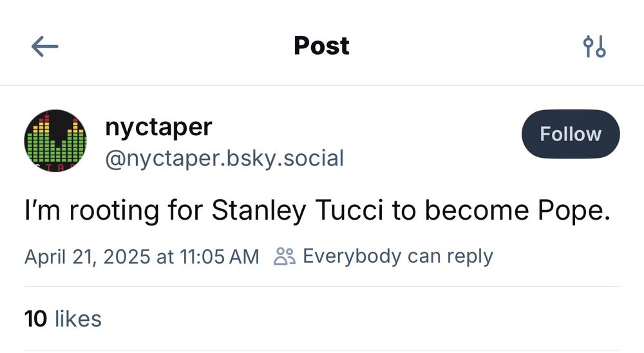Tap the Post header title
Screen dimensions: 644x353
pyautogui.click(x=321, y=46)
